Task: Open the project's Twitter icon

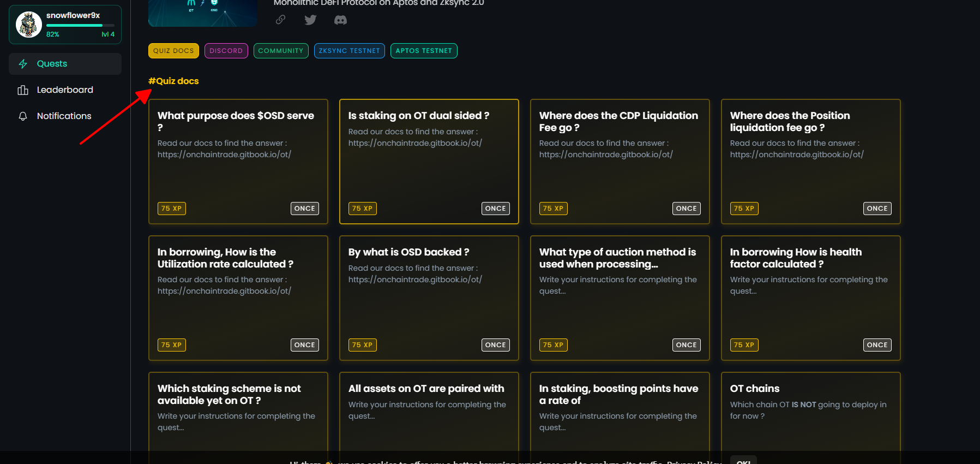Action: point(310,20)
